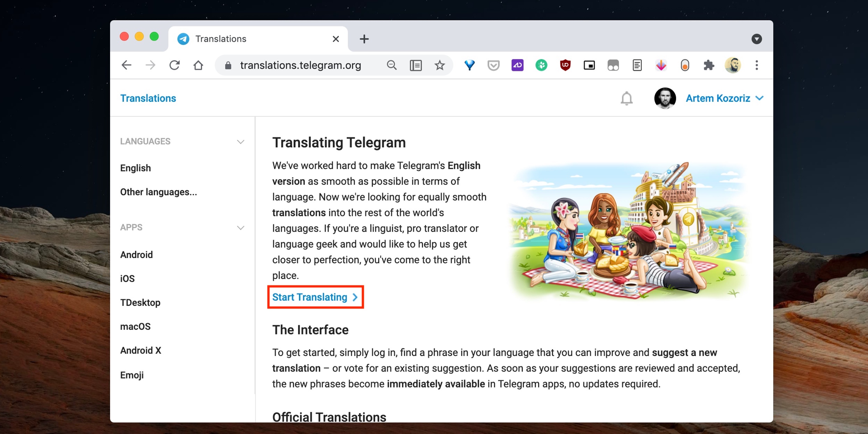Select Android from the apps sidebar

(136, 254)
